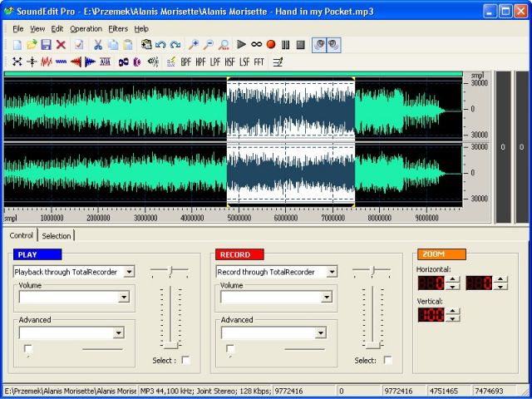Click the small blue waveform icon
This screenshot has width=532, height=399.
point(61,62)
